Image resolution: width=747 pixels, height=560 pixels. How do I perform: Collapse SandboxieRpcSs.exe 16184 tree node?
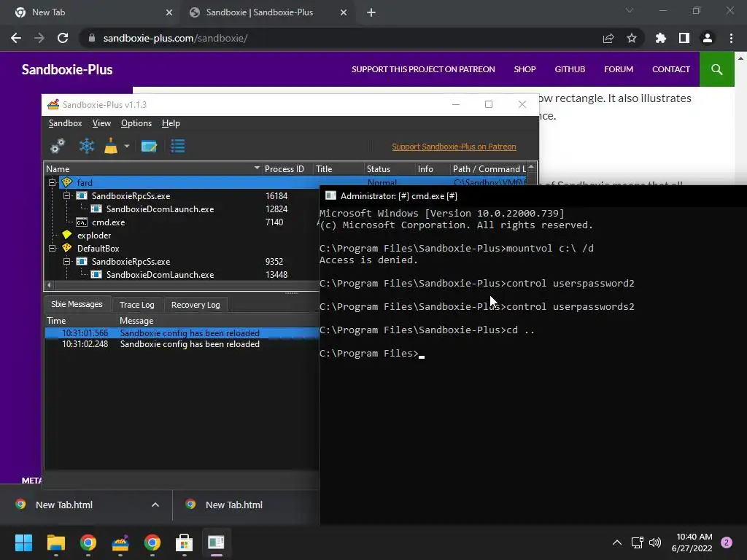[66, 195]
